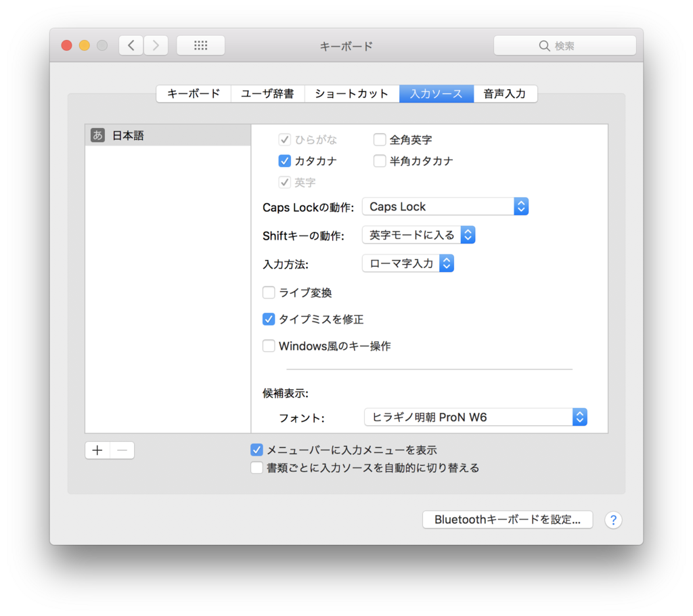Click the dimmed ひらがな checkbox
The height and width of the screenshot is (616, 693).
pos(285,139)
